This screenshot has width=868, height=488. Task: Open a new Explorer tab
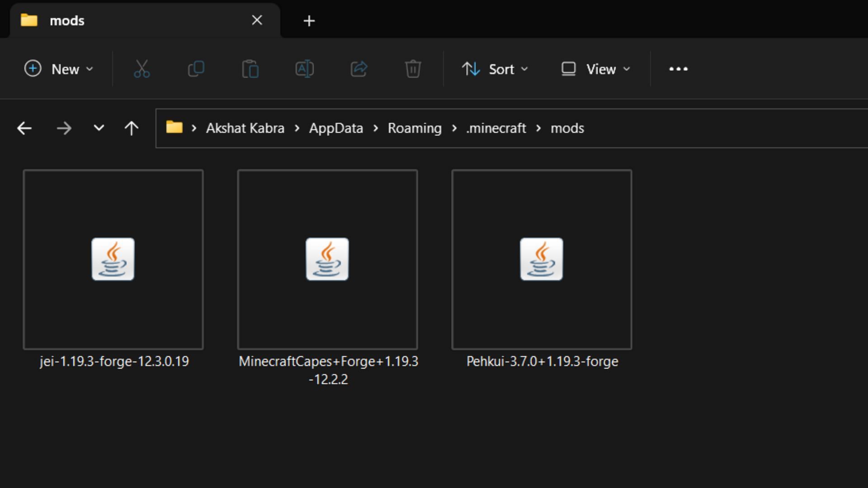(309, 21)
